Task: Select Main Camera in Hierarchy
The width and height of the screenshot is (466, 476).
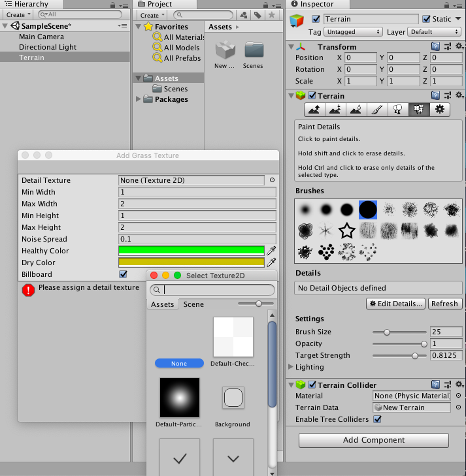Action: pos(42,37)
